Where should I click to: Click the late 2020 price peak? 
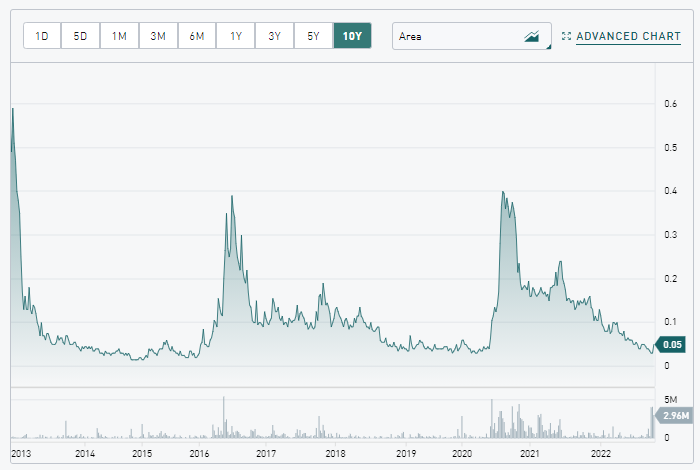click(503, 192)
